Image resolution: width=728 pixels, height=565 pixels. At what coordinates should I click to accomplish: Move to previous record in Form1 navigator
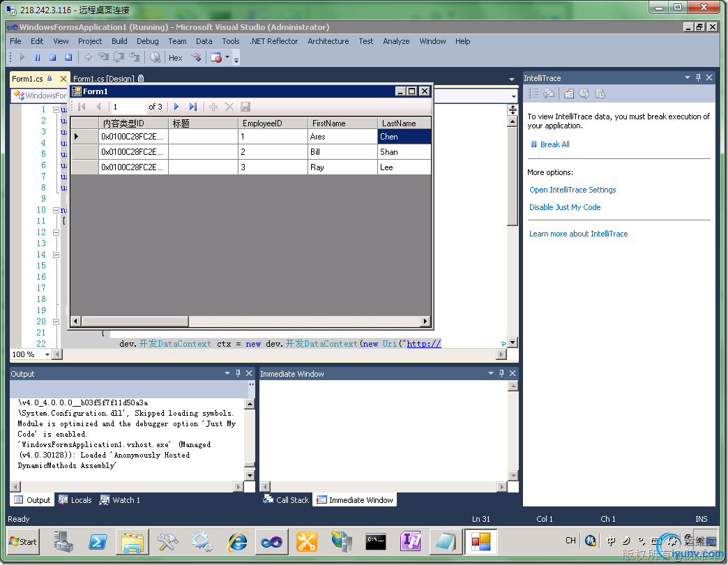(x=98, y=107)
